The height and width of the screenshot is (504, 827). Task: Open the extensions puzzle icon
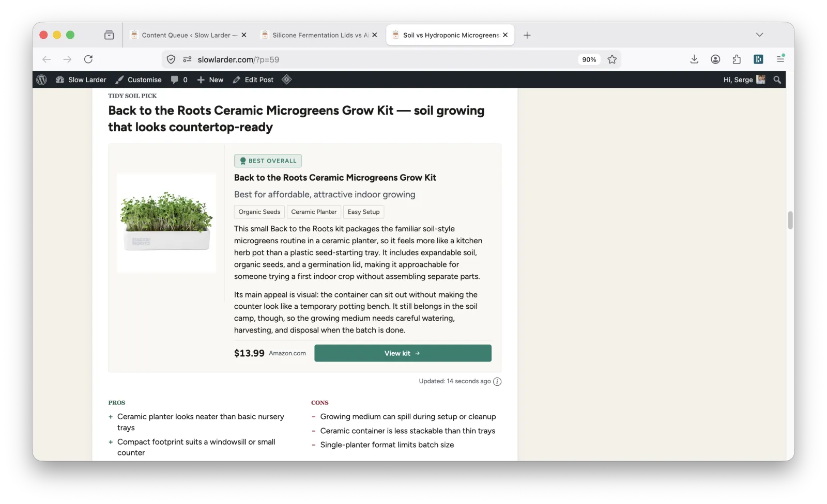tap(737, 59)
